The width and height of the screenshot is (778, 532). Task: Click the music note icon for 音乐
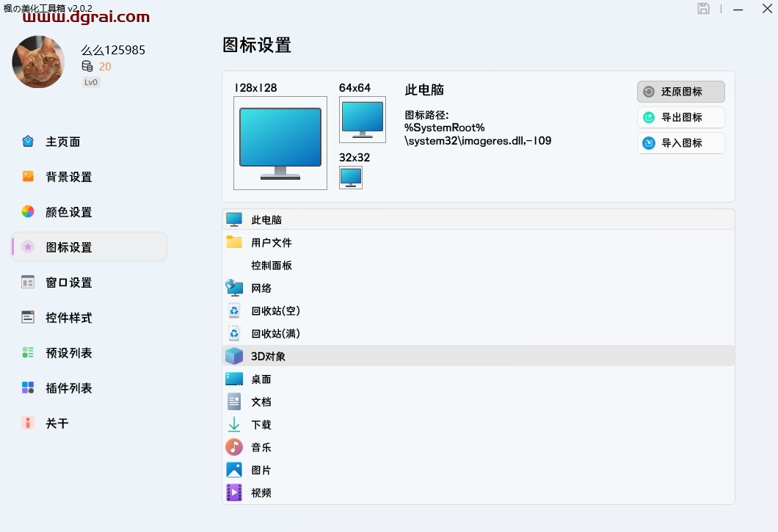[x=234, y=447]
